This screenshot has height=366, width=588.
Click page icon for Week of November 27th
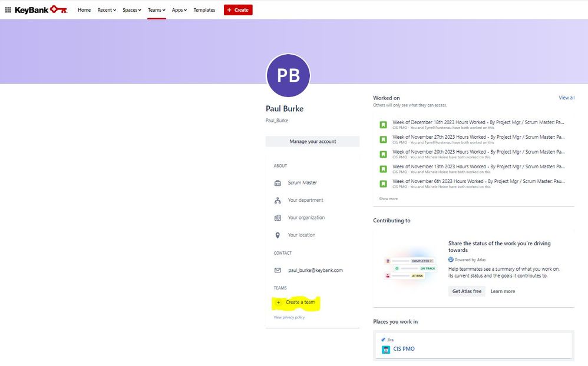point(383,139)
